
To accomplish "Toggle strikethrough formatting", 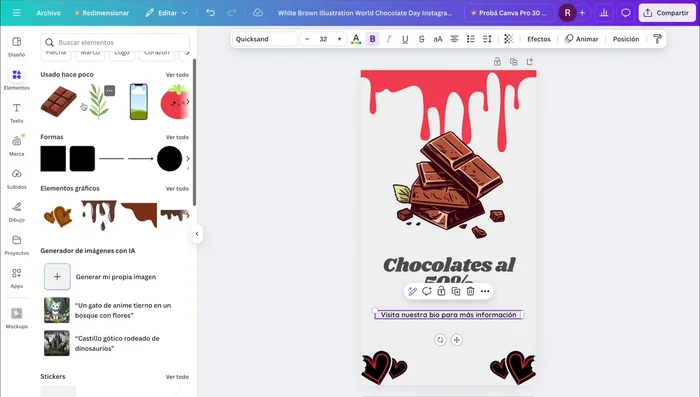I will (421, 39).
